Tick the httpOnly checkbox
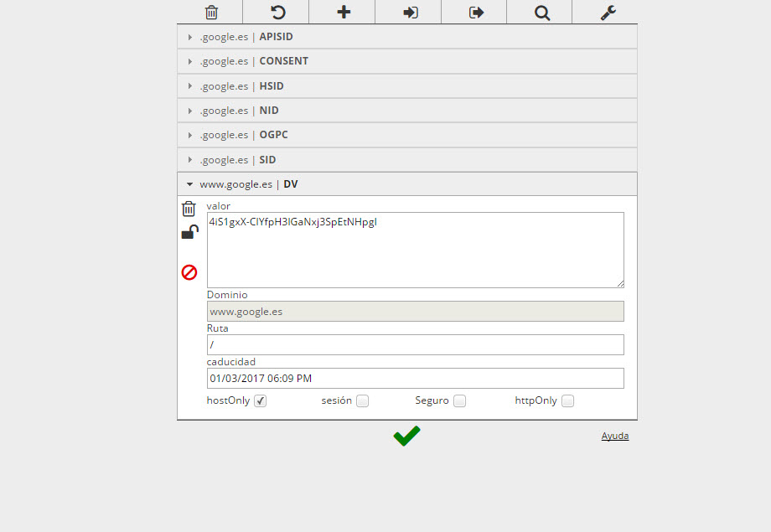This screenshot has height=532, width=771. (567, 401)
